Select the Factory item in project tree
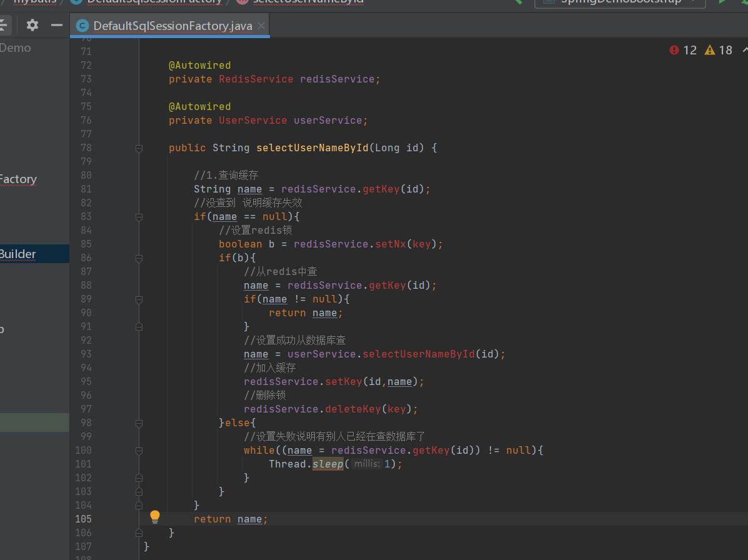This screenshot has width=748, height=560. (19, 179)
